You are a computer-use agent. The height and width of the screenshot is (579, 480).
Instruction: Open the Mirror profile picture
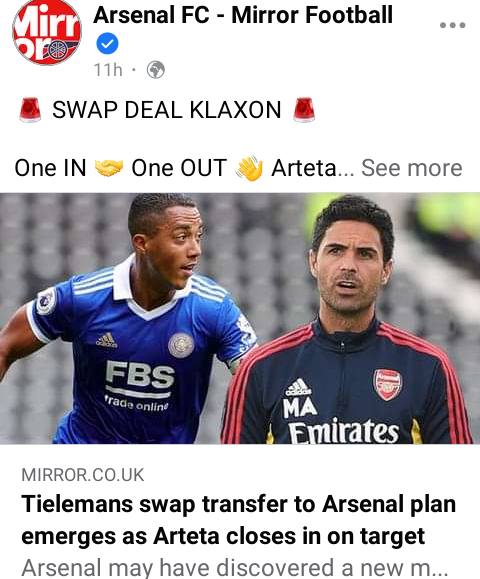47,32
